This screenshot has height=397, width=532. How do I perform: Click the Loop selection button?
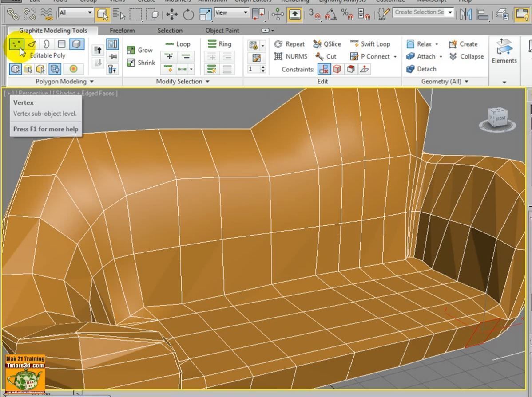click(x=178, y=44)
